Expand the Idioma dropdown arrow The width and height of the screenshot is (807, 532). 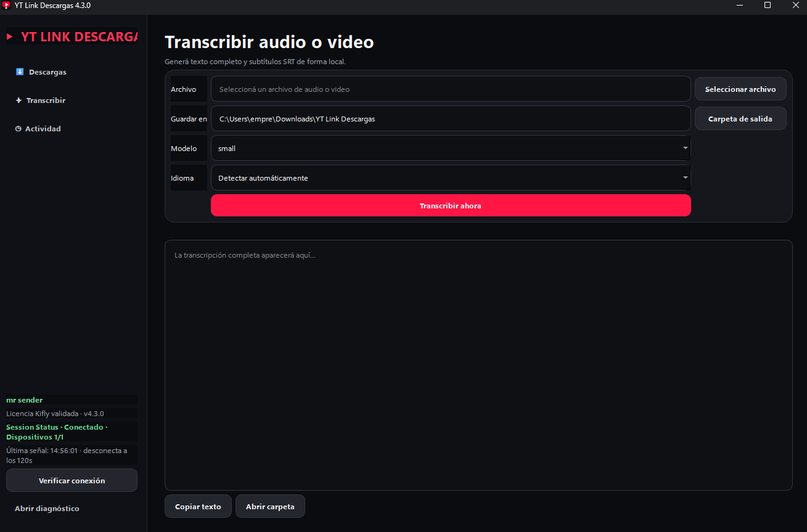[x=686, y=178]
